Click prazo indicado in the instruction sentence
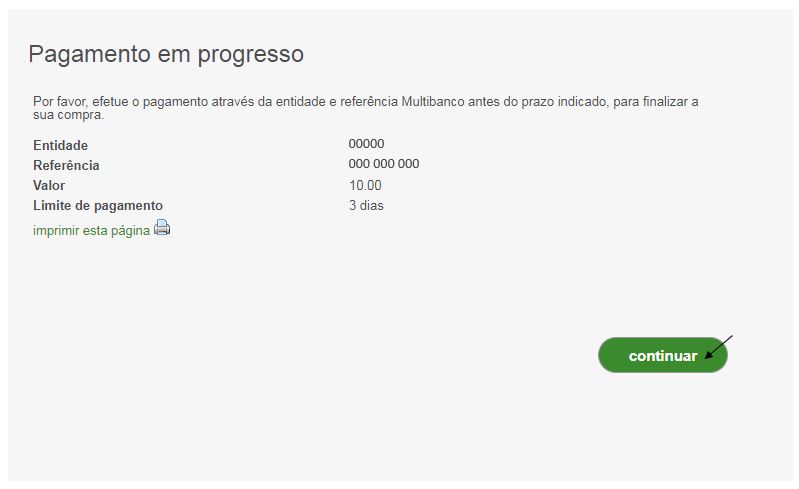The width and height of the screenshot is (799, 489). (564, 101)
